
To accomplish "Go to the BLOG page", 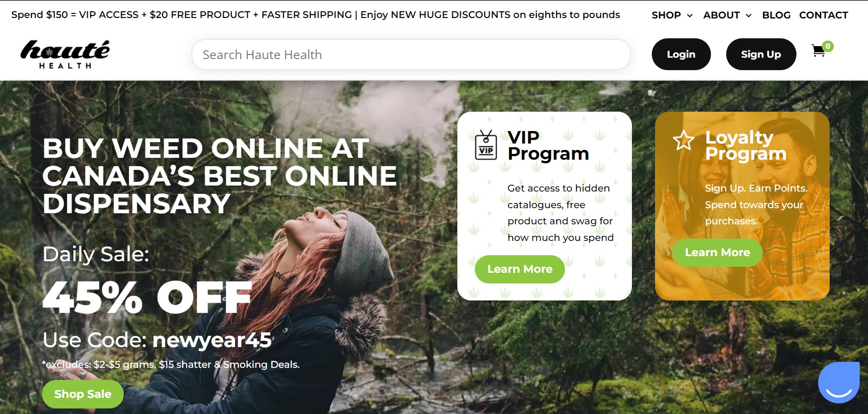I will coord(776,15).
